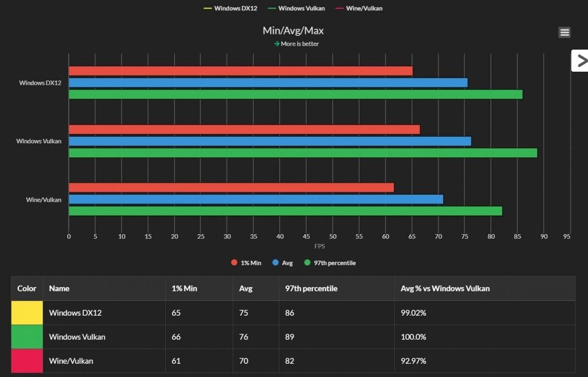
Task: Open the chart hamburger menu
Action: [x=564, y=32]
